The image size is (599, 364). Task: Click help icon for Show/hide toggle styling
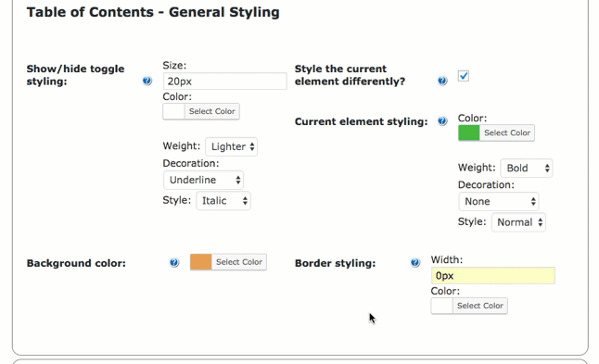pyautogui.click(x=147, y=81)
